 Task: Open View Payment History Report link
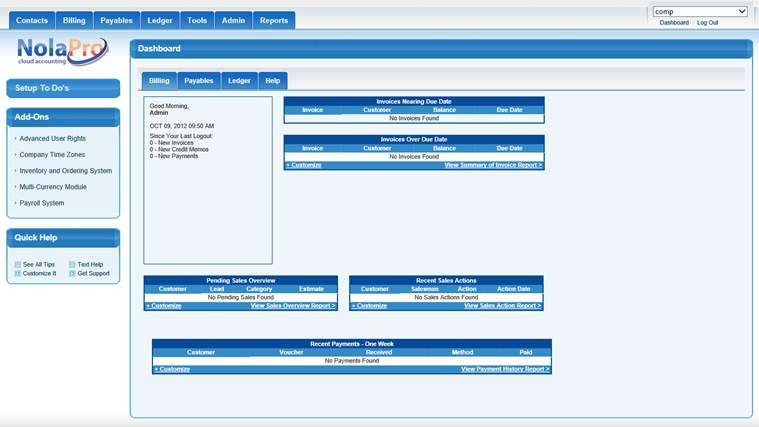click(504, 369)
